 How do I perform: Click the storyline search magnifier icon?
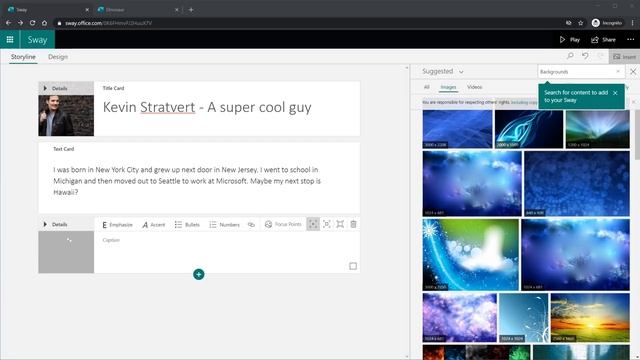coord(570,56)
